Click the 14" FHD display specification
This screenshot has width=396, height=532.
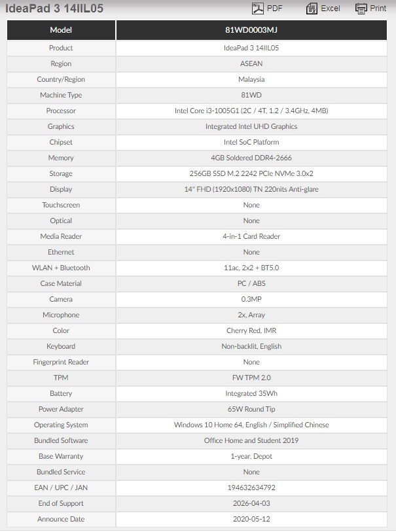click(251, 189)
